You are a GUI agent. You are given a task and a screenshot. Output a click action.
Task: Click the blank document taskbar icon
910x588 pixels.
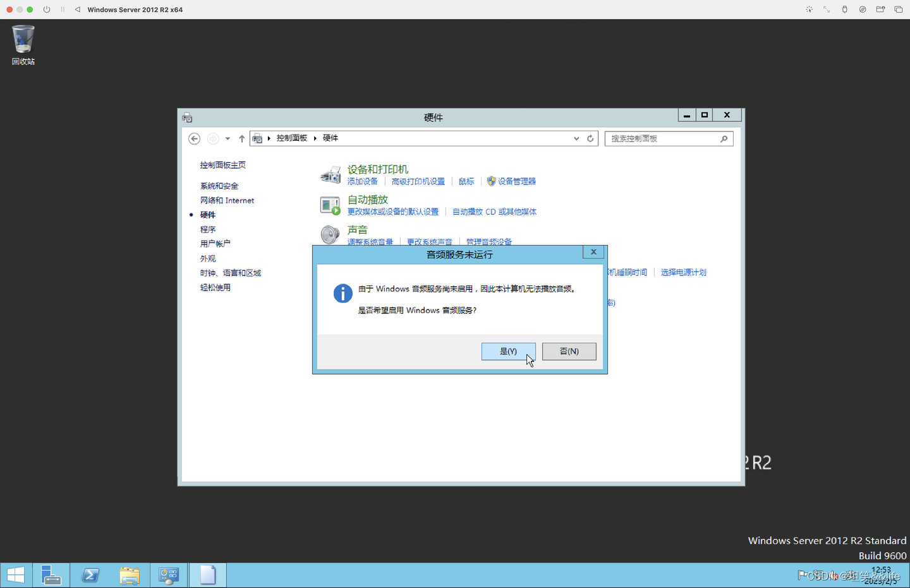coord(208,575)
